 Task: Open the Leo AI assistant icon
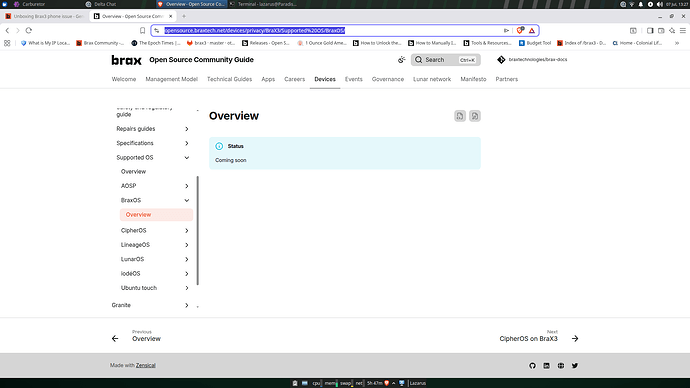tap(672, 30)
